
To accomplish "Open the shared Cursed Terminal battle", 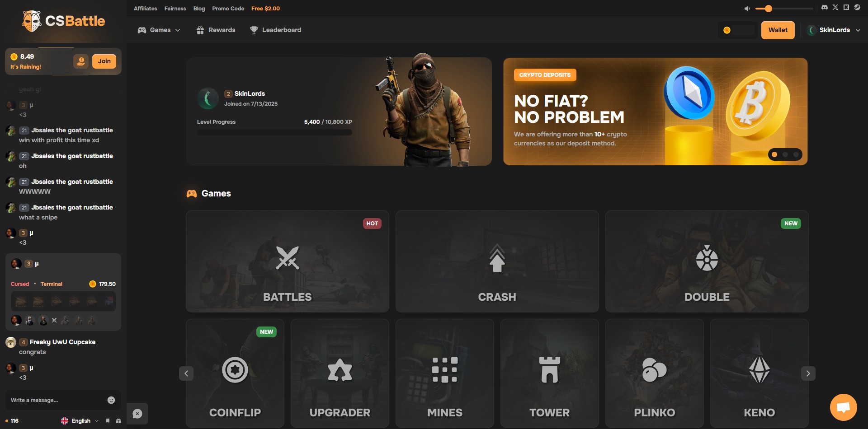I will click(x=63, y=292).
